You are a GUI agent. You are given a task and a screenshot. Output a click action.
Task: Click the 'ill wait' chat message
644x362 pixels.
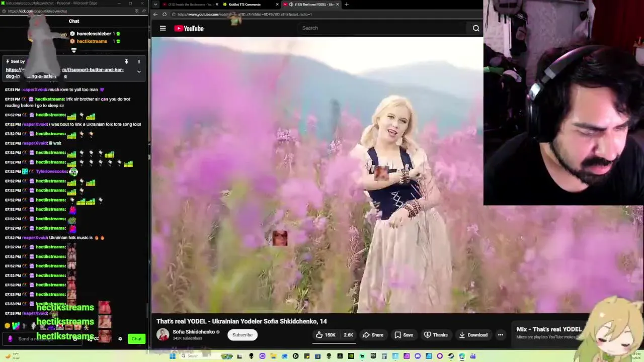55,143
